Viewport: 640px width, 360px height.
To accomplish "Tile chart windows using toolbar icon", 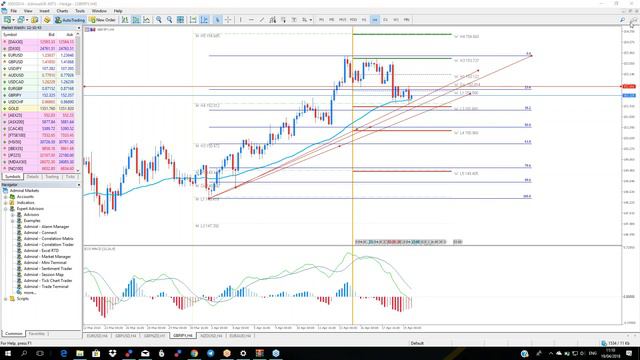I will [180, 20].
